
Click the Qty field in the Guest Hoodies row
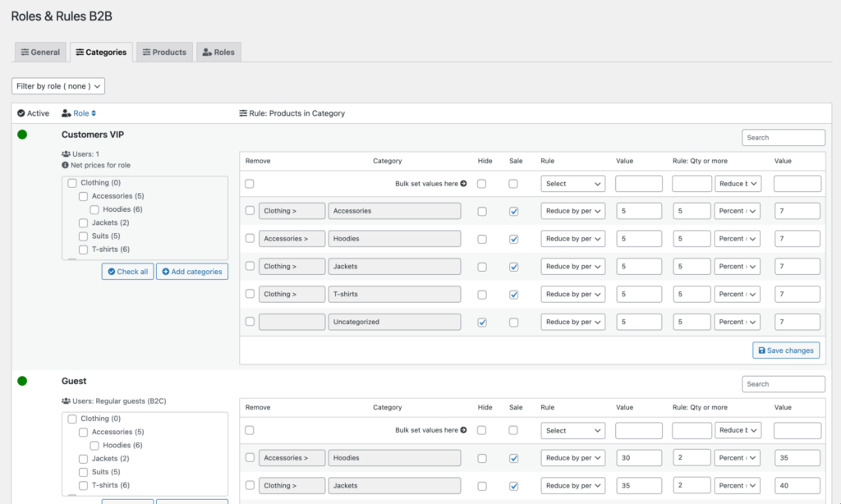692,457
